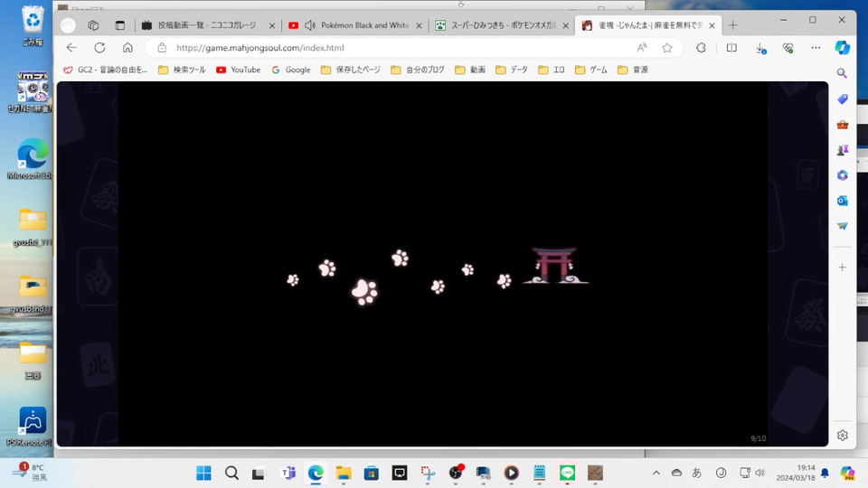Open the Workspaces button
The width and height of the screenshot is (868, 488).
(x=93, y=25)
